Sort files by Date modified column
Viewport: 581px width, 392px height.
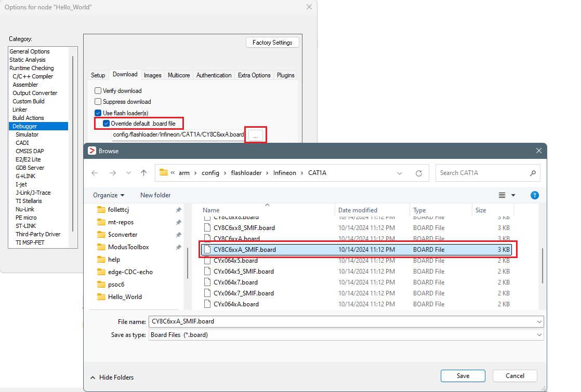click(x=358, y=210)
